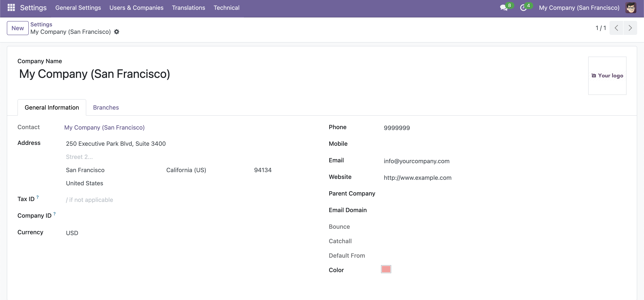Viewport: 644px width, 300px height.
Task: Click the New button
Action: coord(17,28)
